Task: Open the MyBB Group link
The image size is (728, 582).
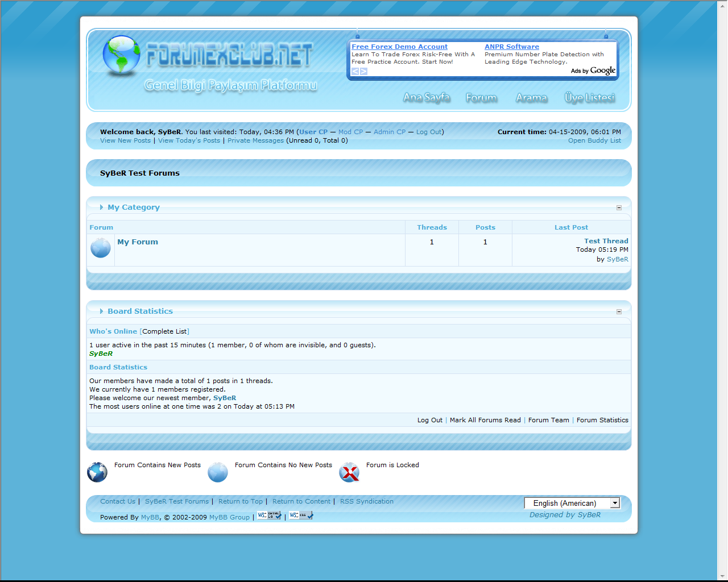Action: pyautogui.click(x=229, y=517)
